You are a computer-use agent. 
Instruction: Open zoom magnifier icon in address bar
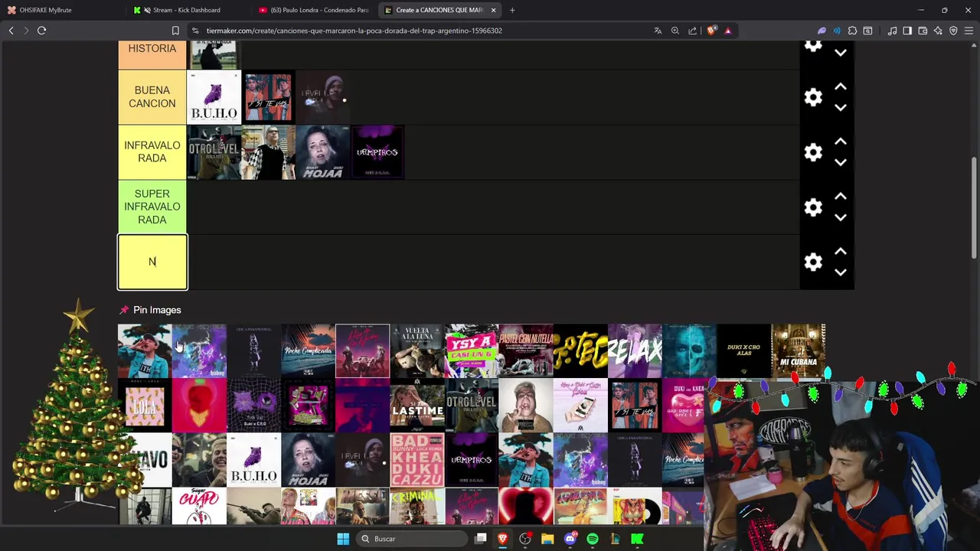pos(675,31)
